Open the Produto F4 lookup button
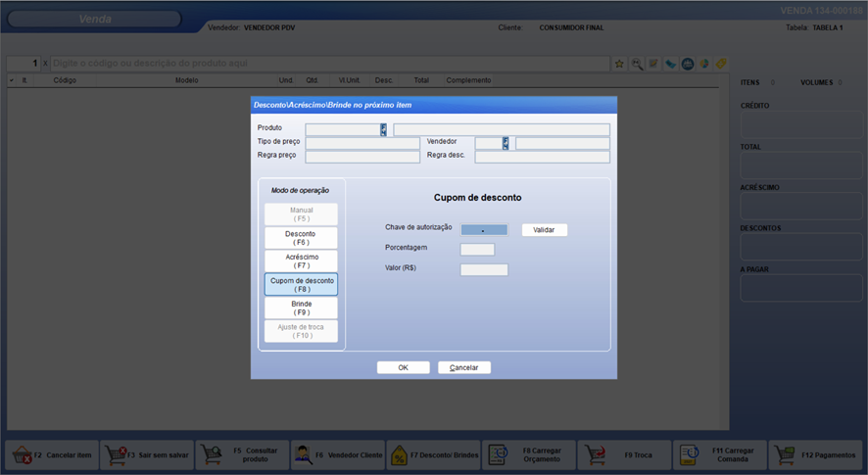Screen dimensions: 868x475 pos(383,129)
